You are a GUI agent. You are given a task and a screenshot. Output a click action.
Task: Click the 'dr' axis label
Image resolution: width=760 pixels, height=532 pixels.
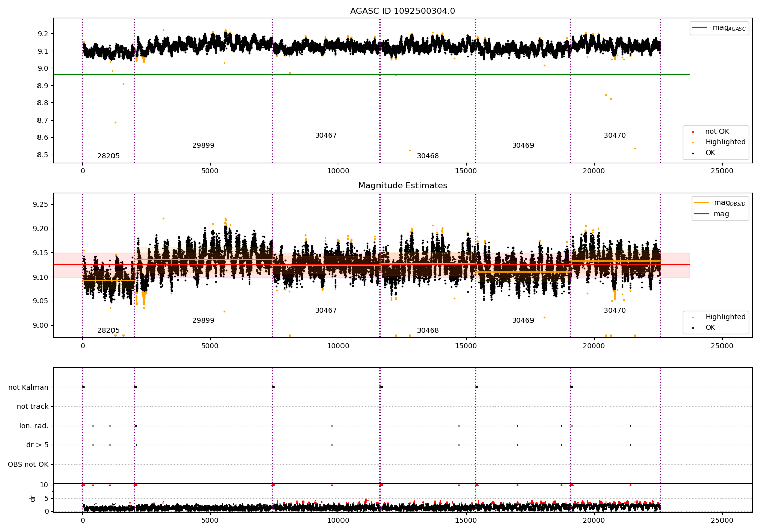(32, 498)
